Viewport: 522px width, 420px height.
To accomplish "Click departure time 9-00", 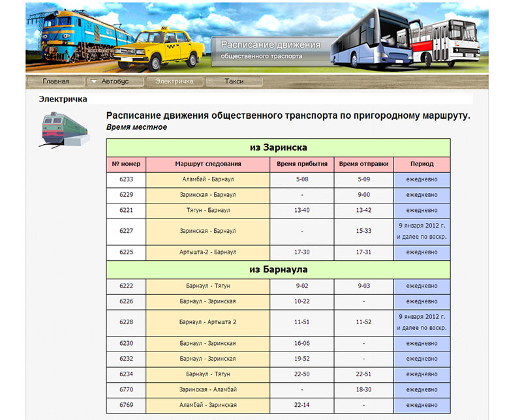I will point(364,195).
